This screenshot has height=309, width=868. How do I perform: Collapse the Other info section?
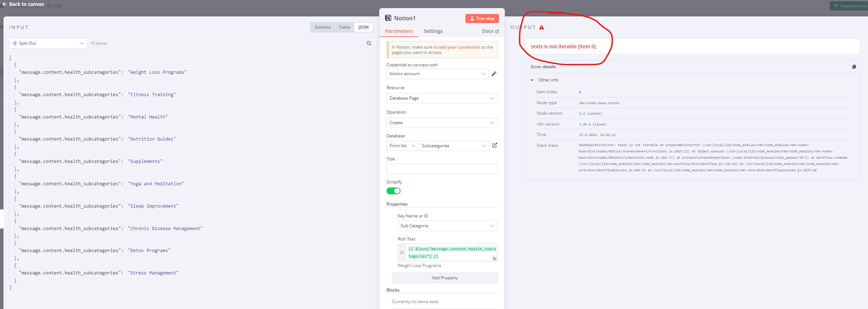click(532, 80)
